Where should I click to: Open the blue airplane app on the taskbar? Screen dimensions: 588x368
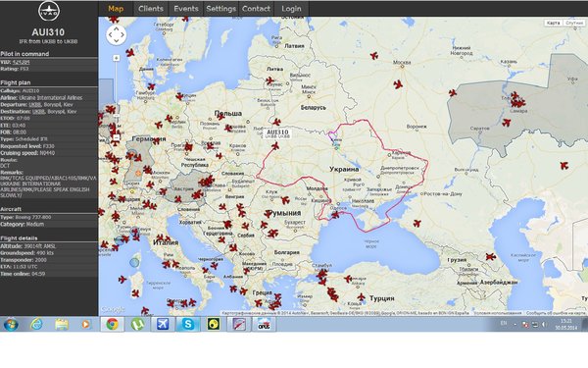(163, 324)
